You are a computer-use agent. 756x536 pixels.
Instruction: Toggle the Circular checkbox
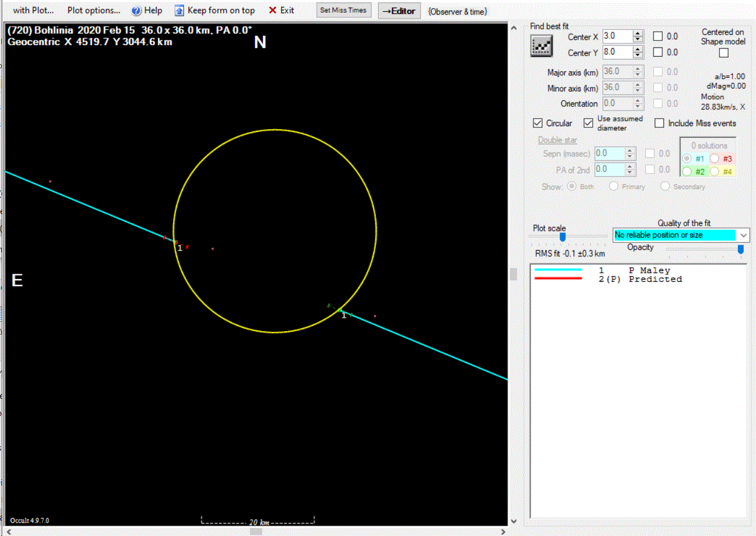tap(538, 123)
